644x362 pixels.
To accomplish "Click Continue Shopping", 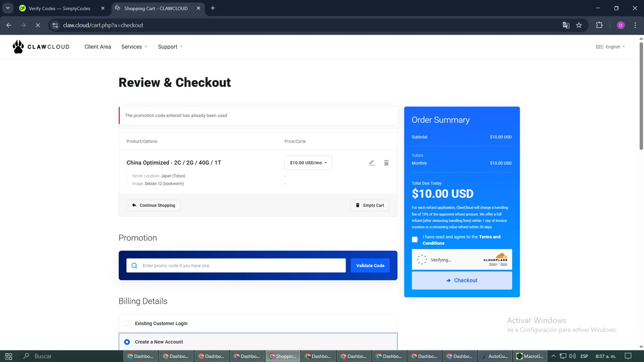I will pyautogui.click(x=154, y=205).
